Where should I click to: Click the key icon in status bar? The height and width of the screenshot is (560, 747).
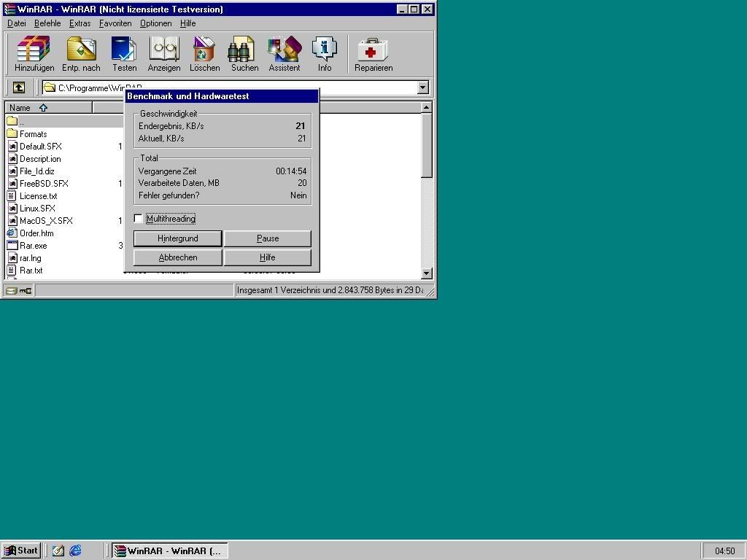point(26,290)
